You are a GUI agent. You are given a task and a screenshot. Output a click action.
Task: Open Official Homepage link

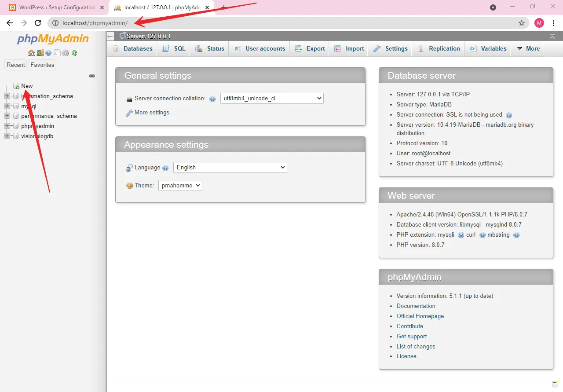(x=420, y=316)
